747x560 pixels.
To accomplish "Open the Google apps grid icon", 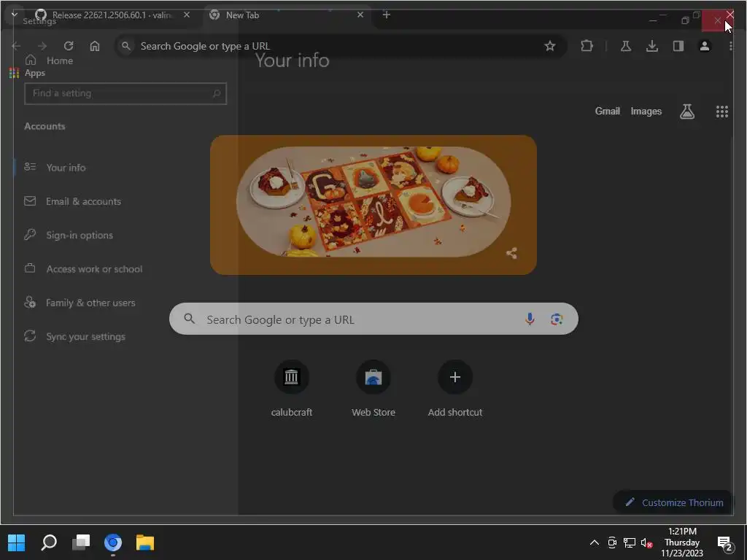I will [721, 112].
